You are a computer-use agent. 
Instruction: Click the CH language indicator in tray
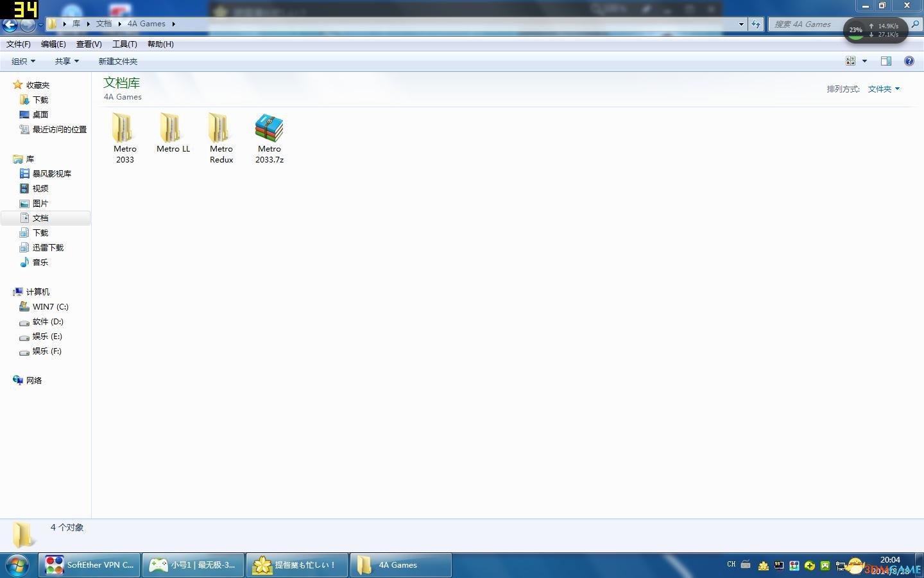coord(732,565)
